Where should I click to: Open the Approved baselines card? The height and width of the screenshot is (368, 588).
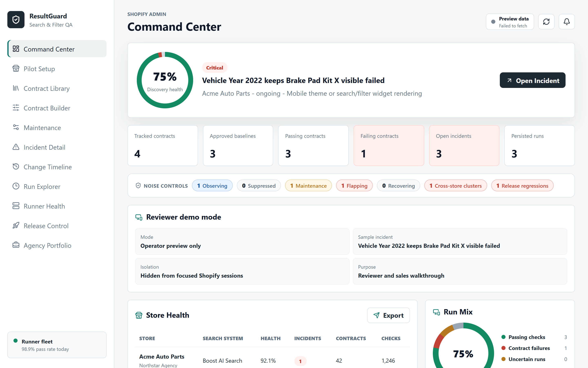pyautogui.click(x=238, y=146)
